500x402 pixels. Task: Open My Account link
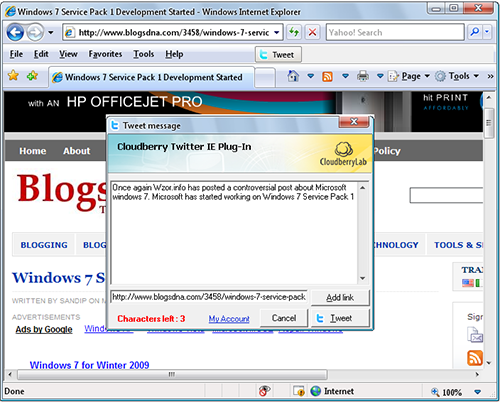click(x=229, y=319)
